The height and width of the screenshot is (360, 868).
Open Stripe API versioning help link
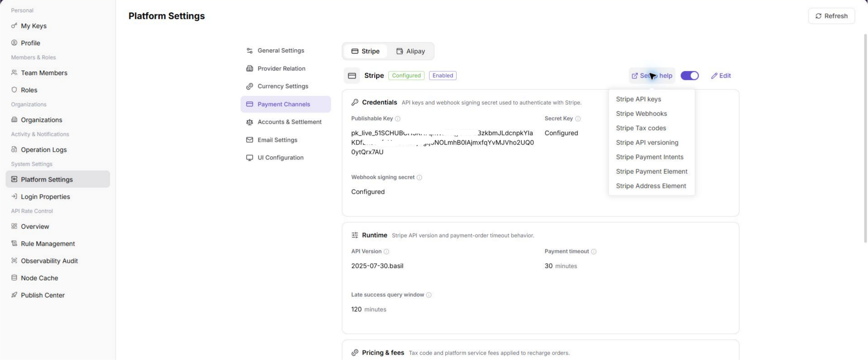click(647, 143)
